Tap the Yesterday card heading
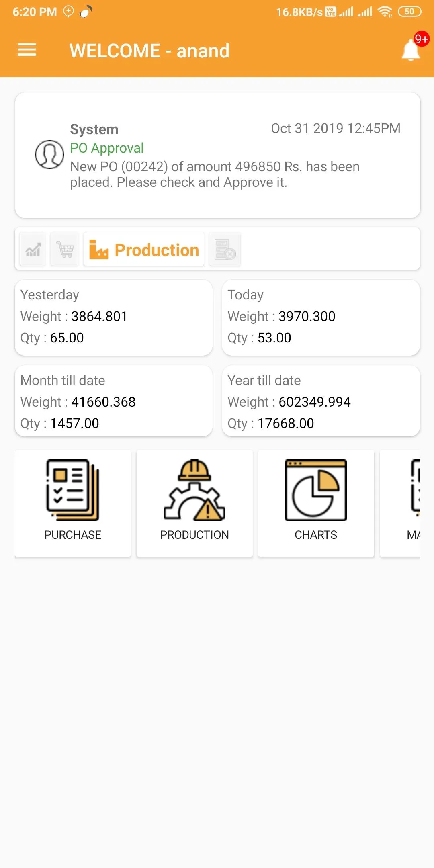Screen dimensions: 434x868 coord(50,295)
